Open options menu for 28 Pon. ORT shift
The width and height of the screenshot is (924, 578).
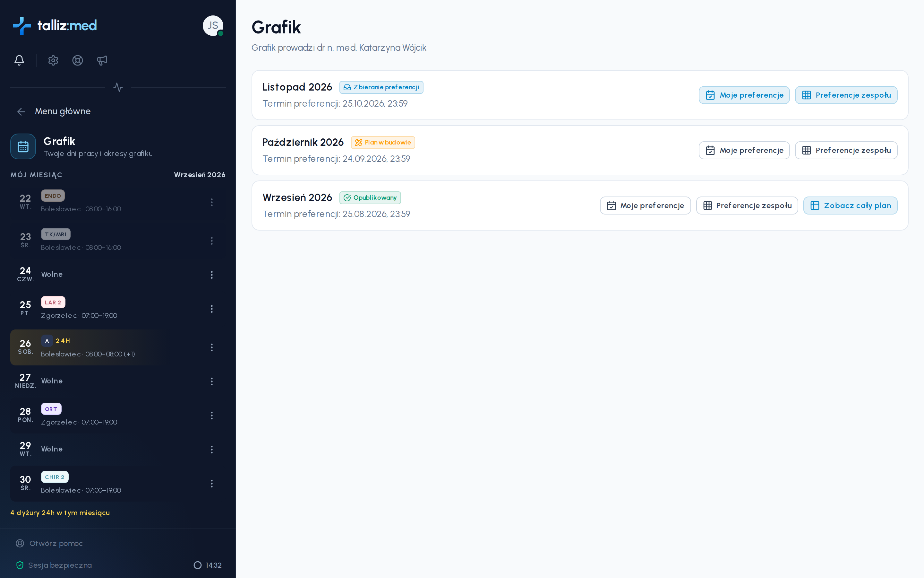(x=211, y=415)
